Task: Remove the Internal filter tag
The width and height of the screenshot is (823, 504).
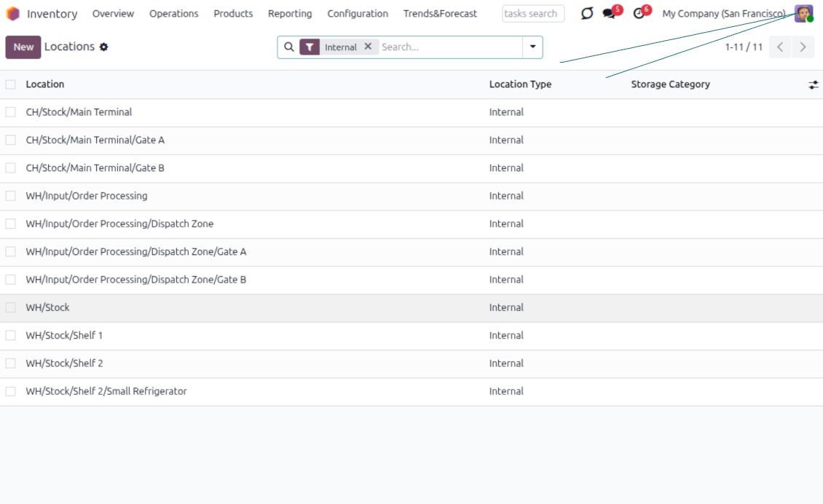Action: [368, 47]
